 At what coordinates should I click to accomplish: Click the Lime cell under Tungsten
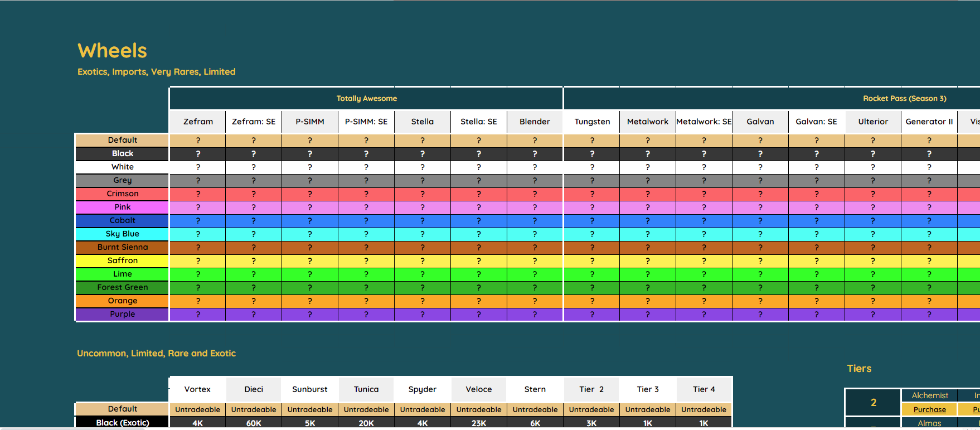pos(592,274)
